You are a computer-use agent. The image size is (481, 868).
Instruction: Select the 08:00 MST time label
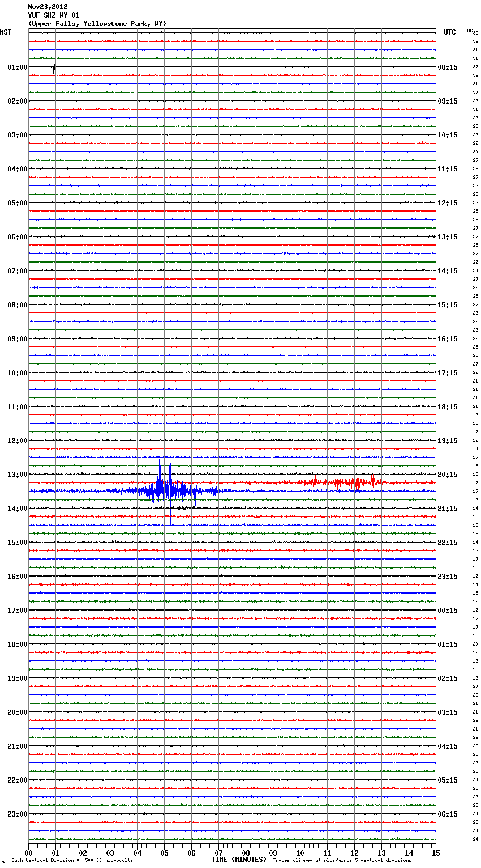click(x=17, y=305)
